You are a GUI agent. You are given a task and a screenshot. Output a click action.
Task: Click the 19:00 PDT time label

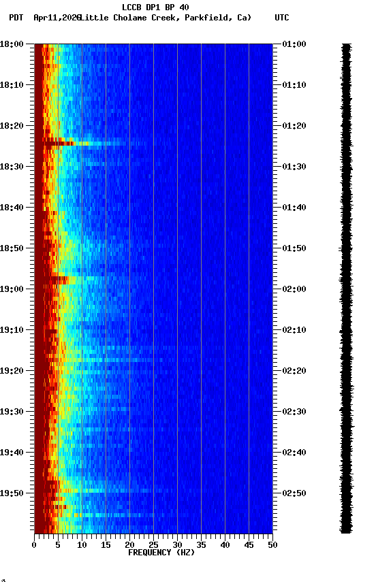click(x=12, y=289)
